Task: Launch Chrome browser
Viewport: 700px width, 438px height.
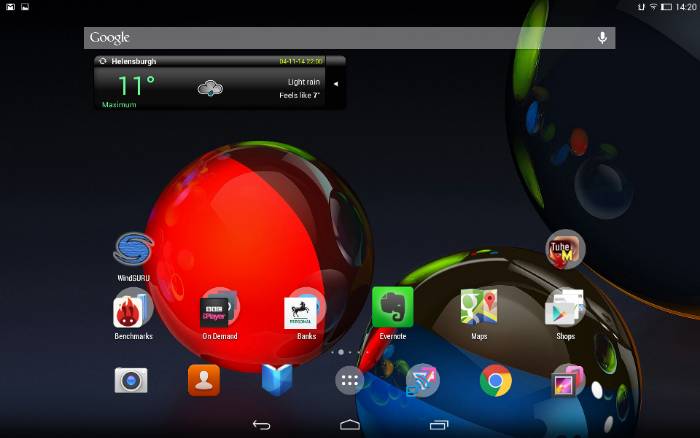Action: (496, 380)
